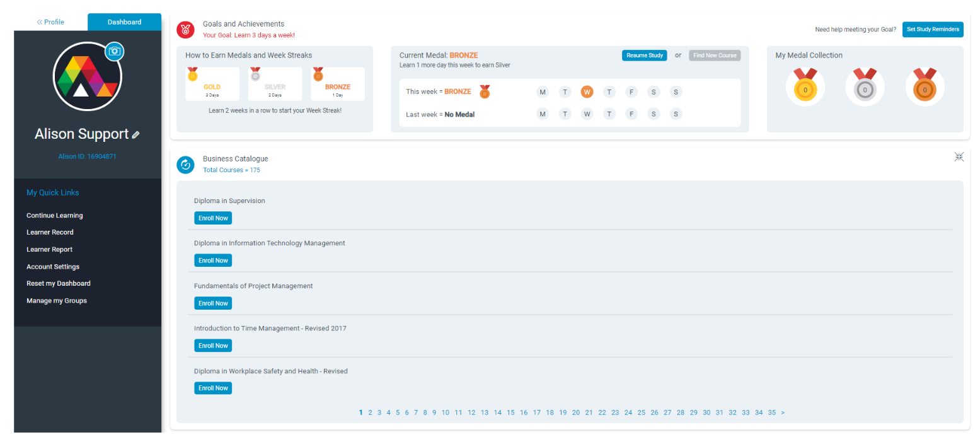The height and width of the screenshot is (444, 980).
Task: Click the bronze medal icon beside This week
Action: tap(484, 92)
